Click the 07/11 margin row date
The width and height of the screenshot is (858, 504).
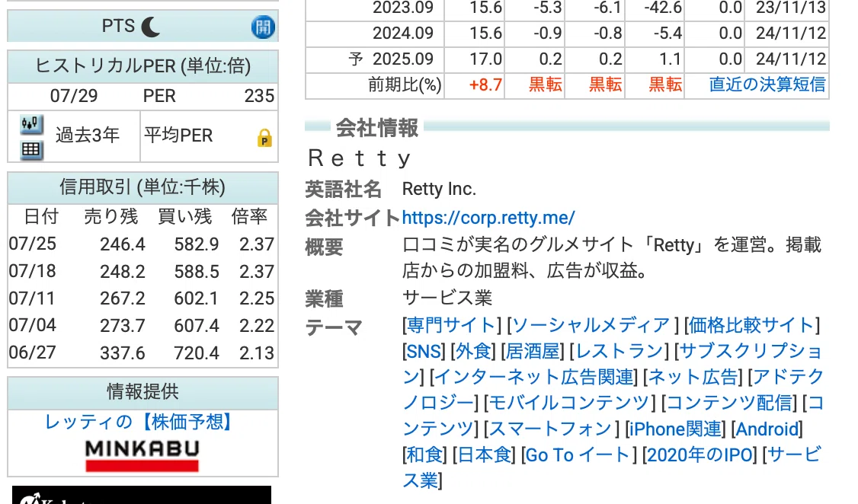click(x=32, y=298)
